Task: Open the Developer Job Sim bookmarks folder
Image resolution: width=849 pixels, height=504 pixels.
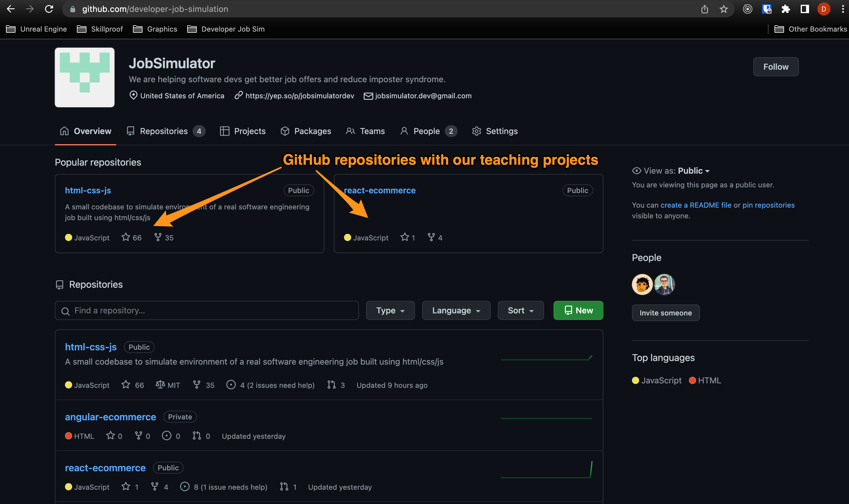Action: (x=226, y=29)
